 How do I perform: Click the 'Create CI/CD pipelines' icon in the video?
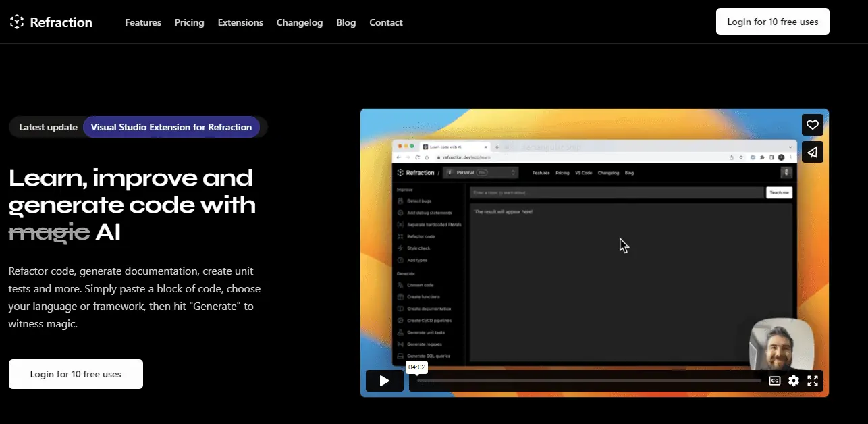click(x=400, y=321)
